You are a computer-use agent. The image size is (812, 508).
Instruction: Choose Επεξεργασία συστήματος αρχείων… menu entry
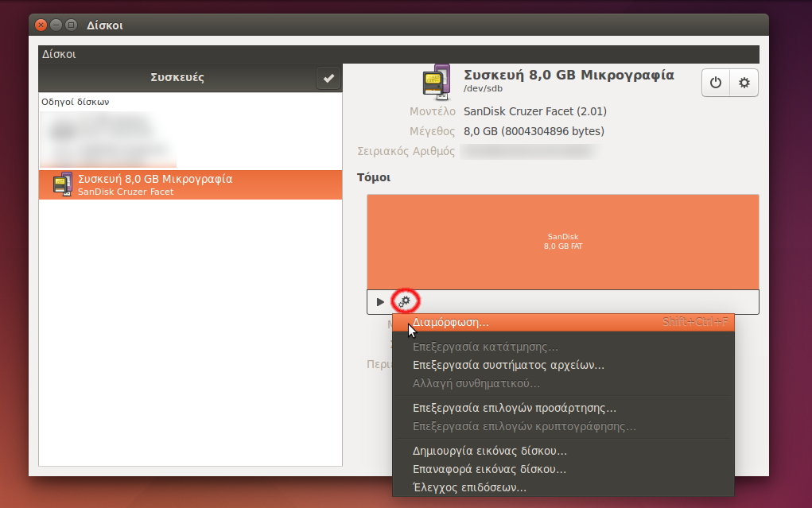tap(508, 366)
